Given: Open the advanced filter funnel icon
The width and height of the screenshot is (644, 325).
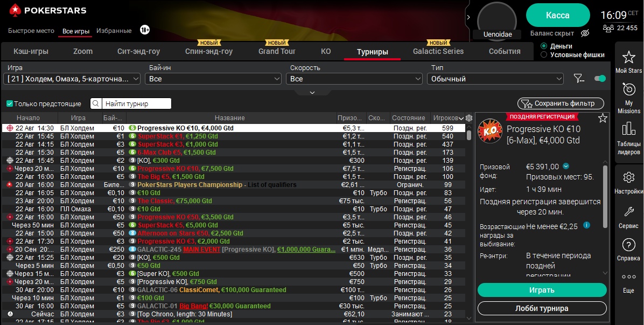Looking at the screenshot, I should click(579, 79).
